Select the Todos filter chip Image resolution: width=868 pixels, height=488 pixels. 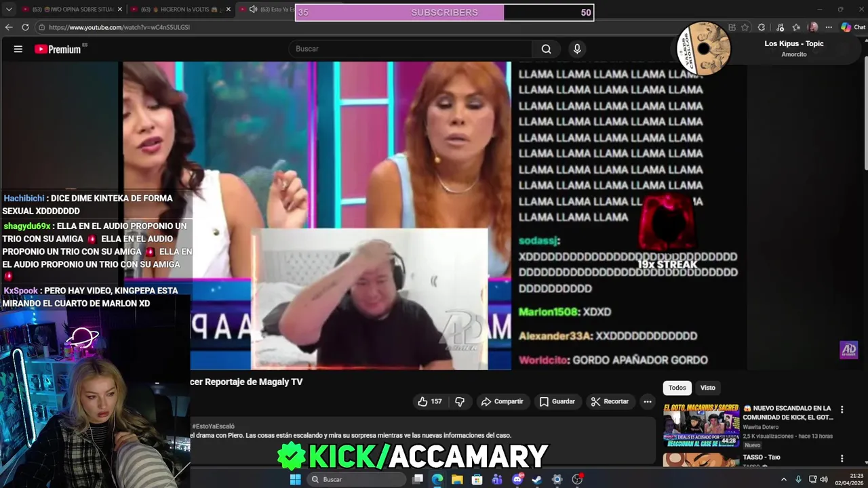pyautogui.click(x=677, y=388)
